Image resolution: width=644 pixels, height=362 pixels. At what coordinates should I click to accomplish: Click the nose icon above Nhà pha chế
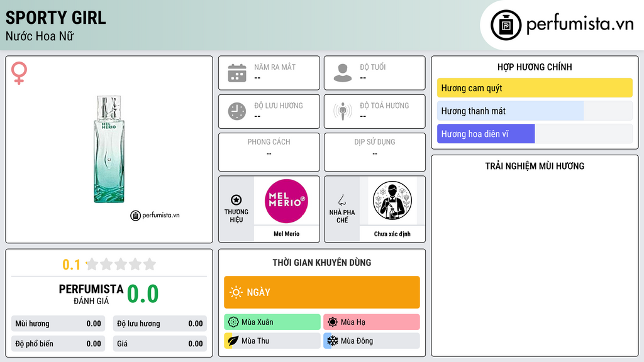pyautogui.click(x=341, y=200)
